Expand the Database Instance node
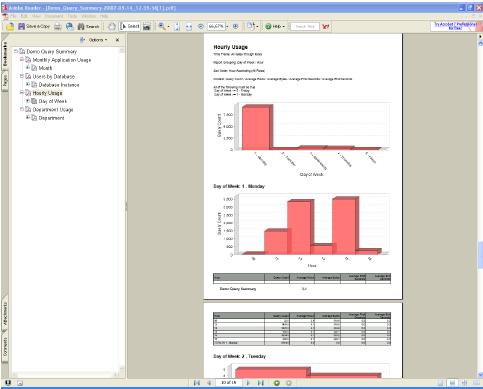The width and height of the screenshot is (483, 389). tap(28, 84)
